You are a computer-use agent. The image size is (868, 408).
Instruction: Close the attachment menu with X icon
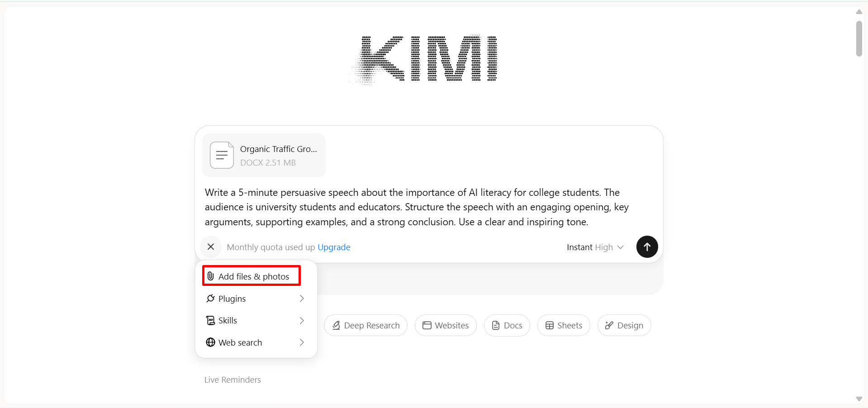[x=211, y=247]
